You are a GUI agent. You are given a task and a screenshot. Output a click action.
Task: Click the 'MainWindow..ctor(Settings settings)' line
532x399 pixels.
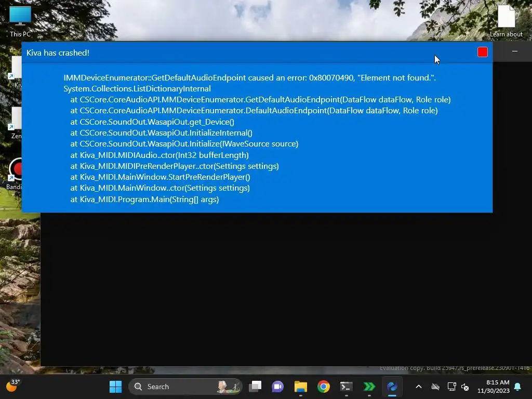[x=160, y=188]
